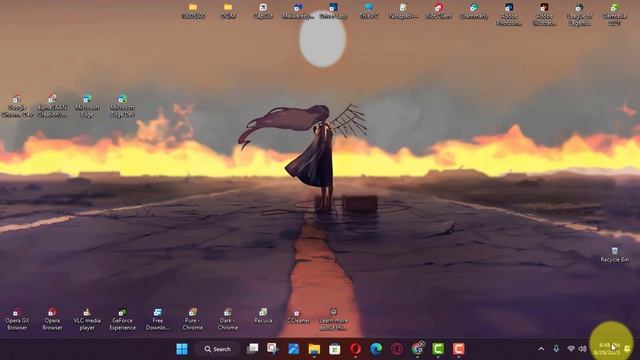Select the Opera Browser desktop shortcut
Image resolution: width=640 pixels, height=360 pixels.
tap(52, 319)
